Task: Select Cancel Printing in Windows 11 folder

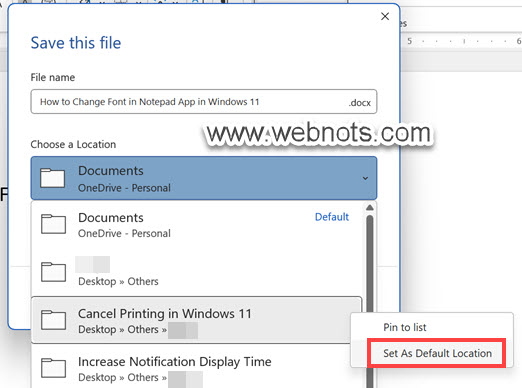Action: click(x=197, y=320)
